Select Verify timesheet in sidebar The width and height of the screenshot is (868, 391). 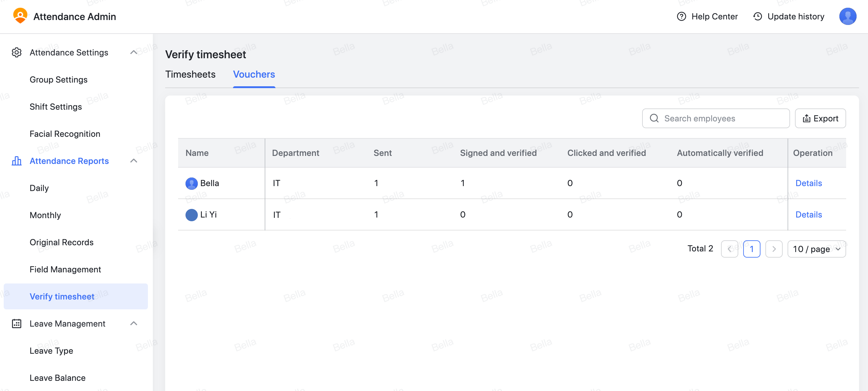click(x=76, y=296)
